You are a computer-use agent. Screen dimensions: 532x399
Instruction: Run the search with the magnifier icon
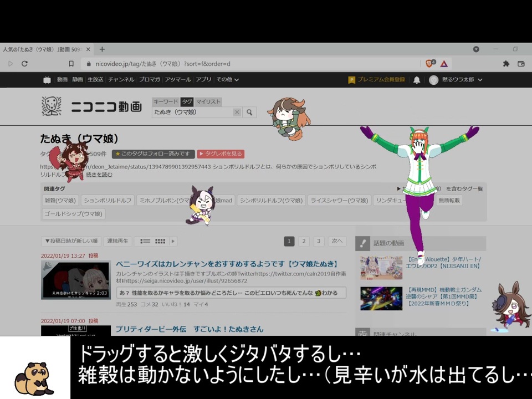click(x=249, y=112)
